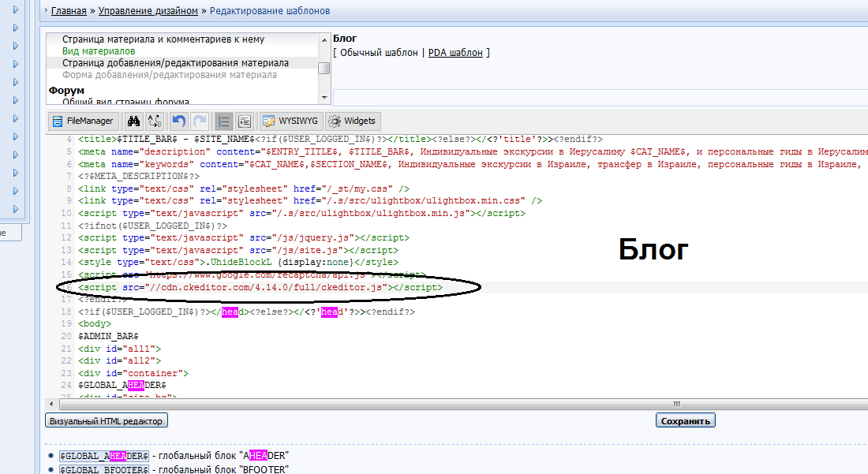Click the Сохранить button
This screenshot has height=474, width=868.
pyautogui.click(x=685, y=421)
